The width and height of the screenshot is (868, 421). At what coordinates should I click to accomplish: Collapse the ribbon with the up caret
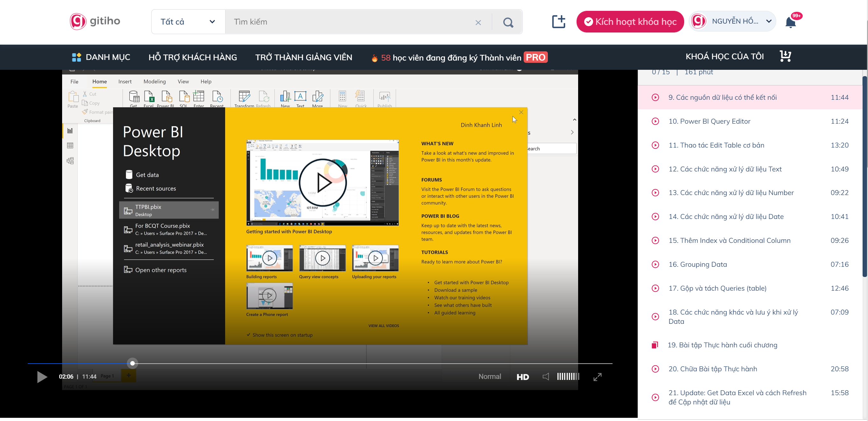(x=575, y=120)
